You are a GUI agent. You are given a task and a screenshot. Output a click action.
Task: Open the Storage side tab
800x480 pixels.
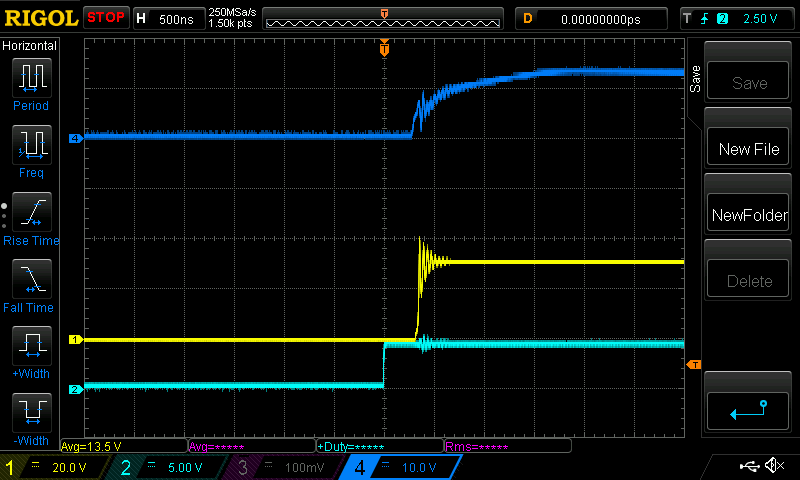click(x=695, y=80)
